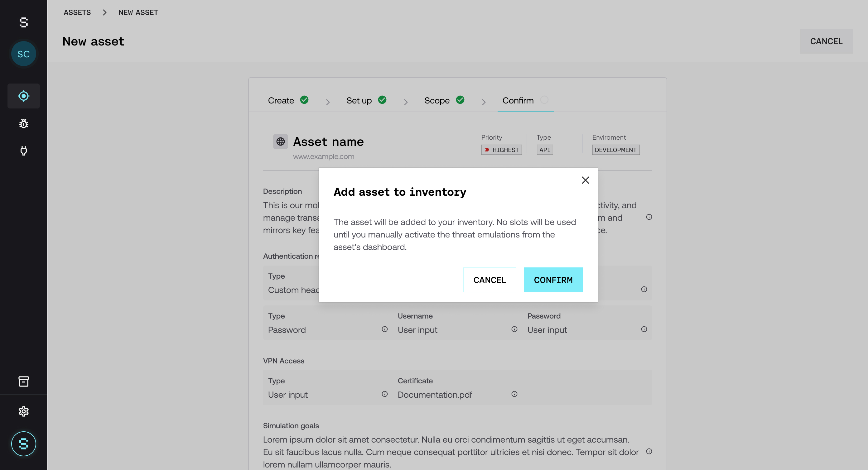Open the plug integrations icon
Viewport: 868px width, 470px height.
coord(24,151)
